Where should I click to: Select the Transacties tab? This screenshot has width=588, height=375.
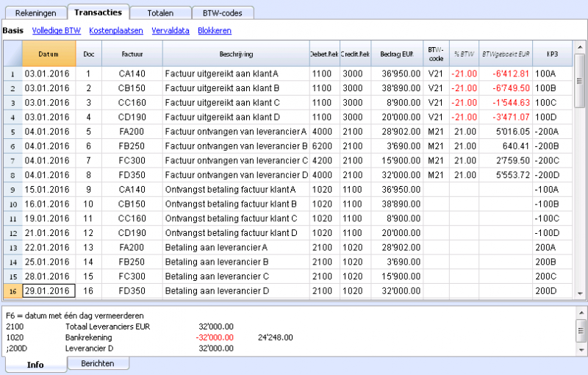(x=98, y=12)
